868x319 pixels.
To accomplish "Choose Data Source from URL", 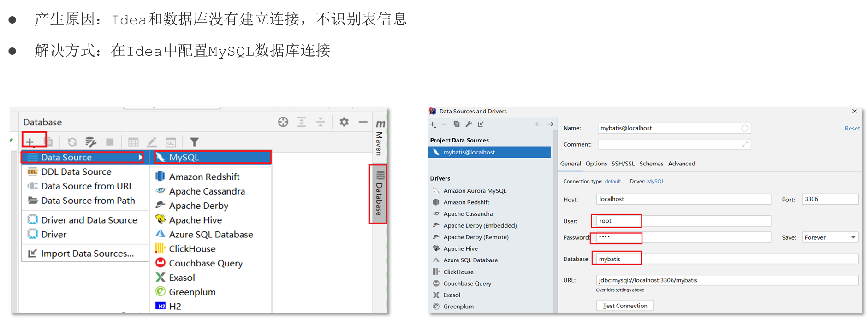I will pos(84,186).
